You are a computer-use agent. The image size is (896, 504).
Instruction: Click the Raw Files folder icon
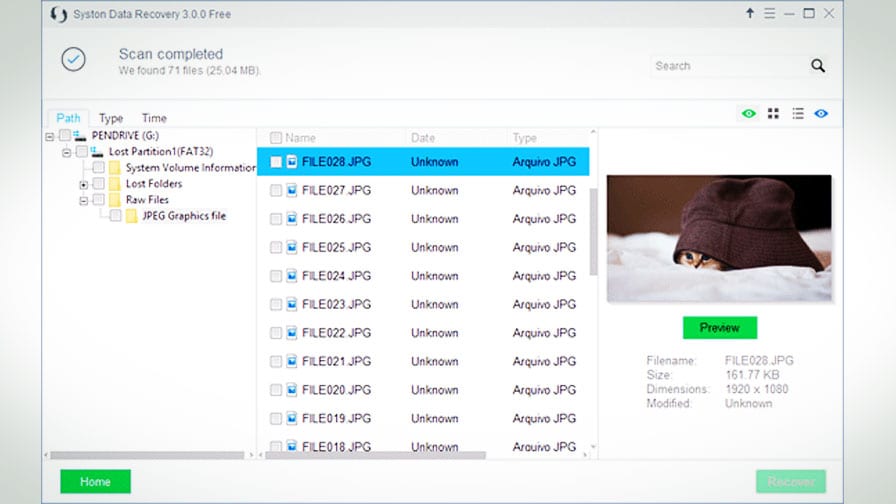point(114,199)
